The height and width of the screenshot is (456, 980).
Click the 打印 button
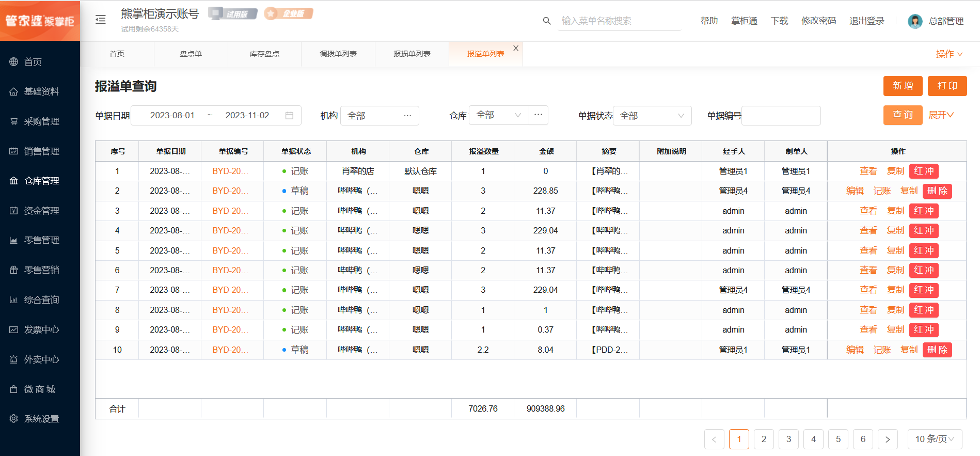click(x=947, y=86)
